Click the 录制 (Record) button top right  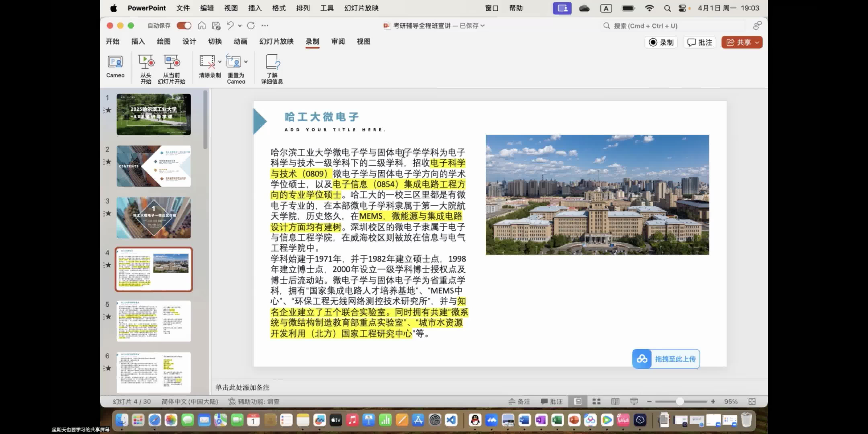(661, 42)
